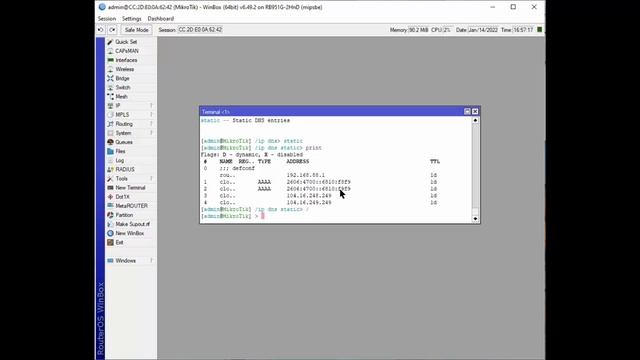
Task: Open the Session menu
Action: pyautogui.click(x=107, y=19)
